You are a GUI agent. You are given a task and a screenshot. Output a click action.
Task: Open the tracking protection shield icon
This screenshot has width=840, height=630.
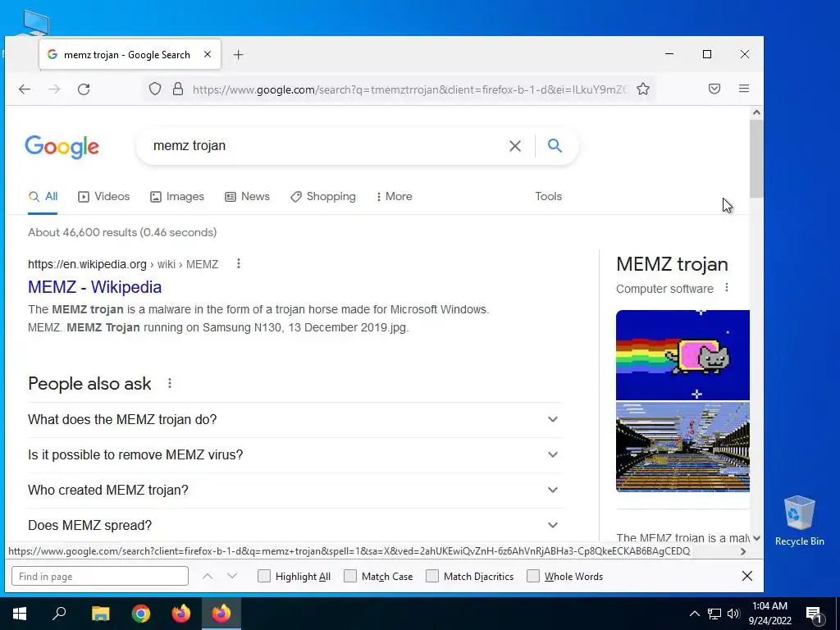click(155, 89)
